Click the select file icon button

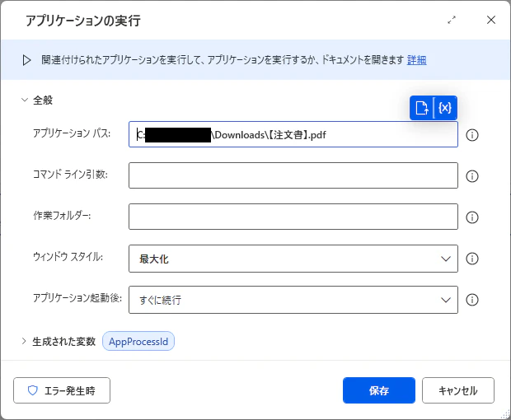(422, 108)
